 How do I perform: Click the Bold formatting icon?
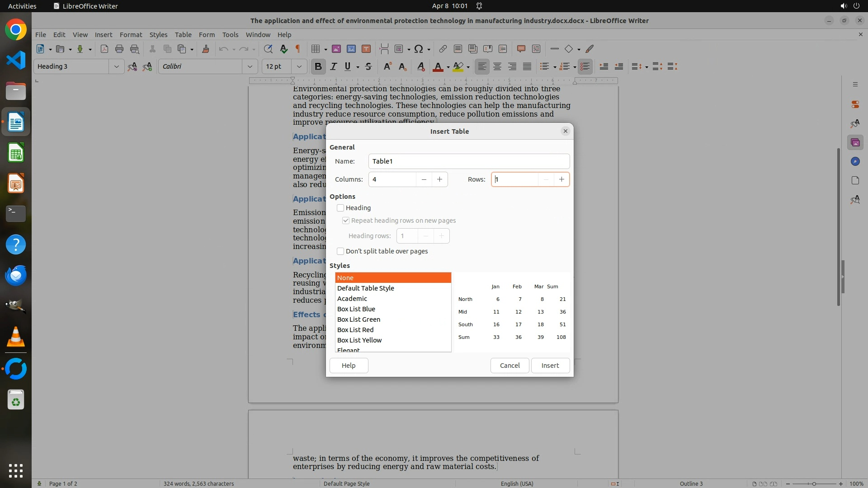(318, 66)
